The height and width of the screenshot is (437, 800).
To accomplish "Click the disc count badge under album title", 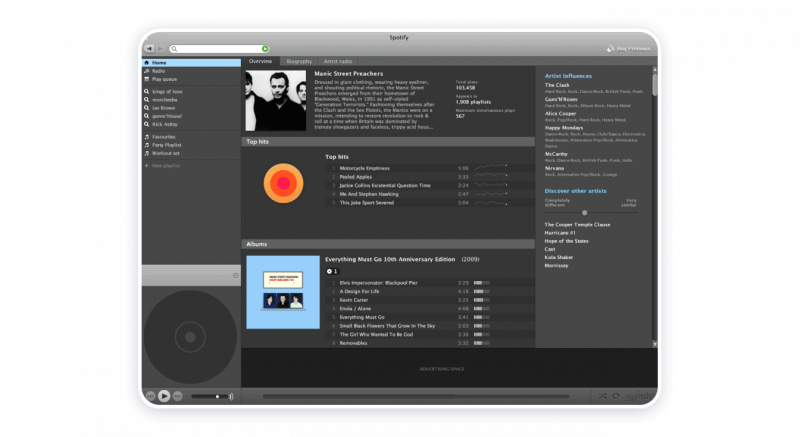I will click(332, 271).
